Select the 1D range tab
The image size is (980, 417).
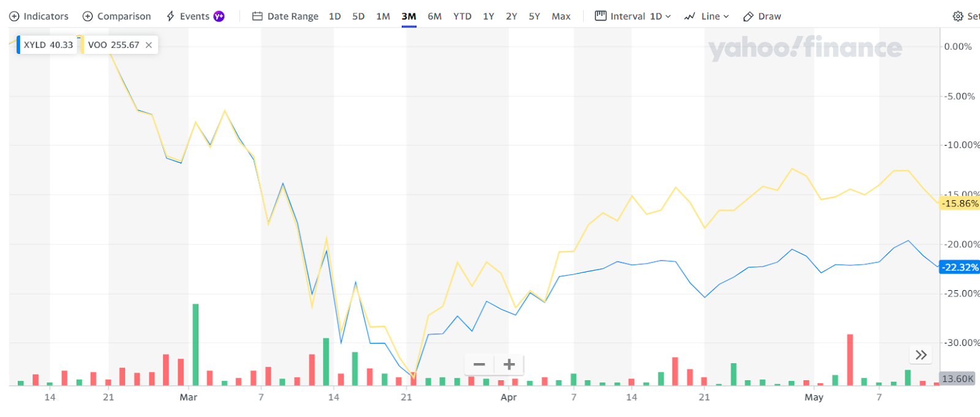[x=335, y=17]
